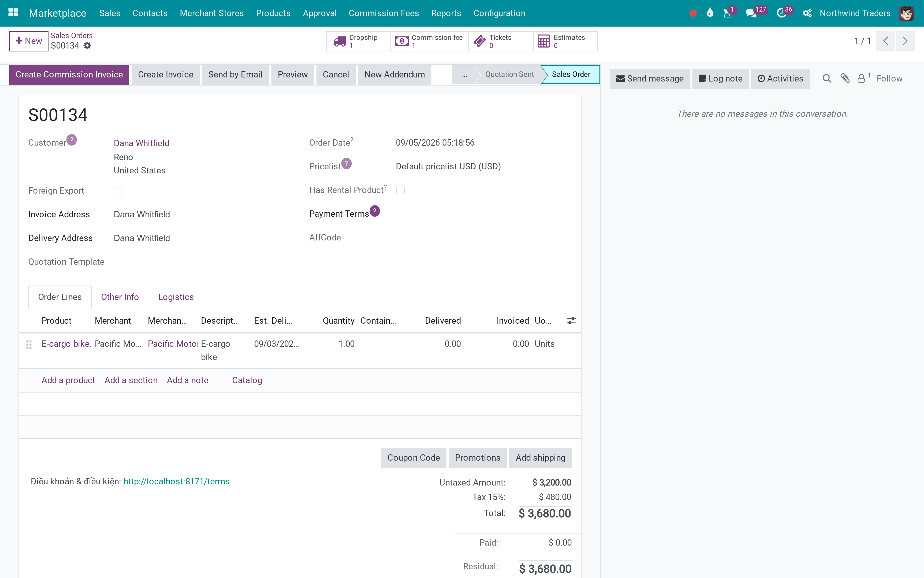
Task: Open the developer tools gears icon
Action: pos(807,13)
